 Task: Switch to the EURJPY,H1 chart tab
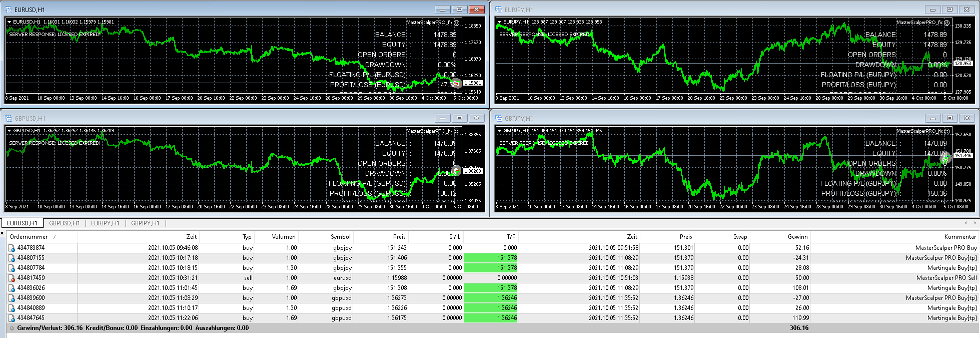click(105, 223)
